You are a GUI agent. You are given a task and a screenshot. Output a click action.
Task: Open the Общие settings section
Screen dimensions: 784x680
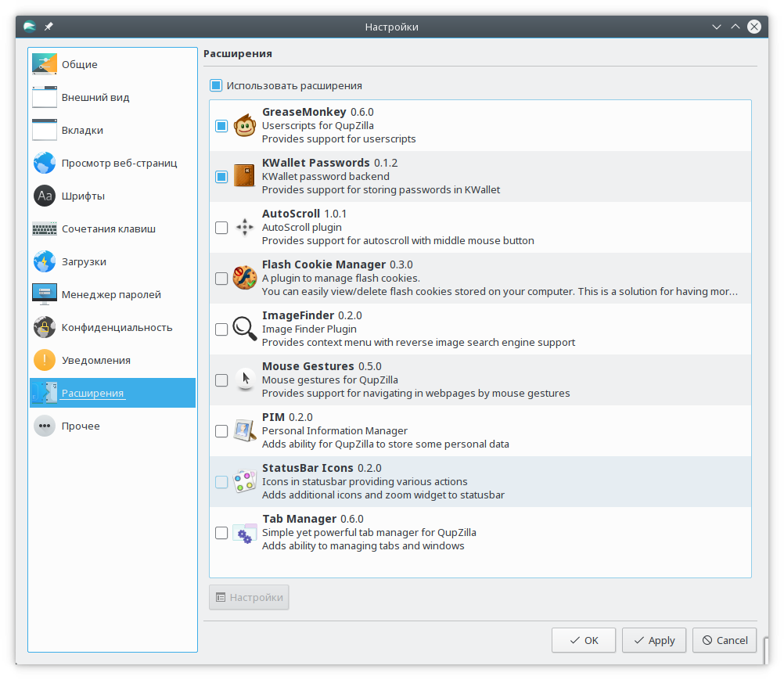113,64
